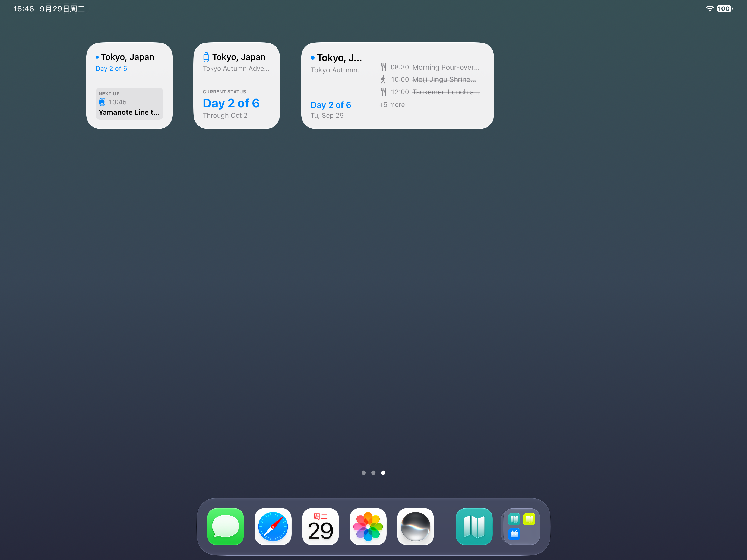Tap Wi-Fi icon in status bar
This screenshot has height=560, width=747.
[x=709, y=9]
